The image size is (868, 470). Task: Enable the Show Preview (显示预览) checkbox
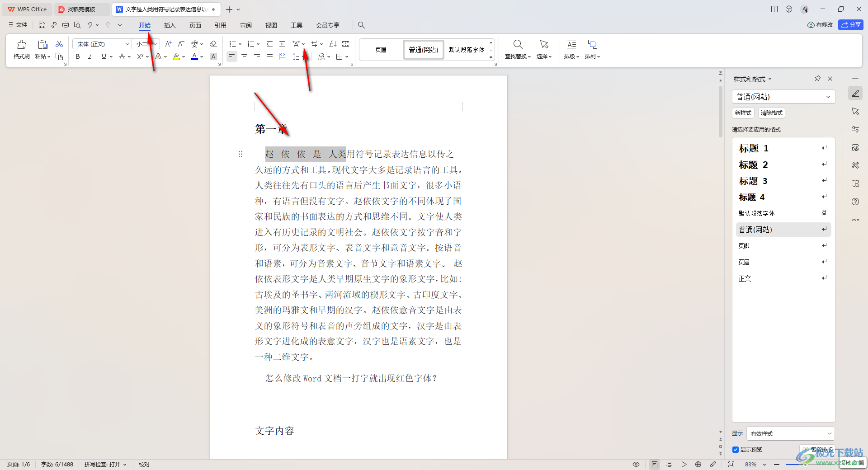[x=736, y=450]
